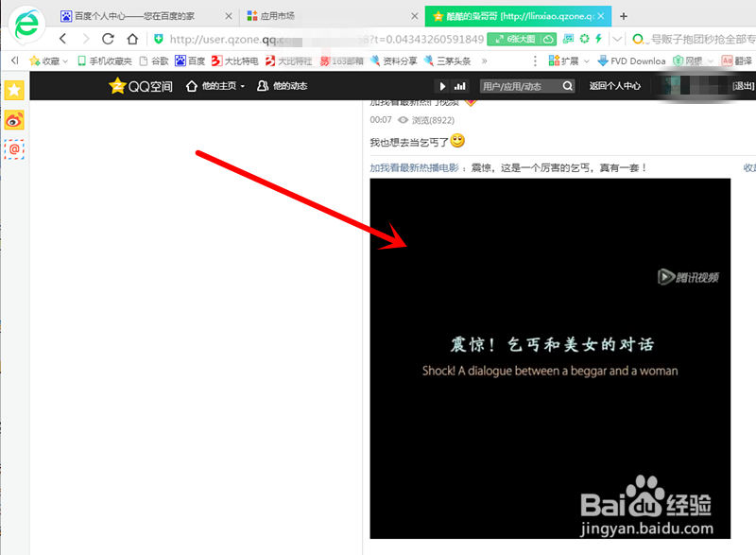The image size is (756, 555).
Task: Open the 资料分享 bookmark
Action: 393,61
